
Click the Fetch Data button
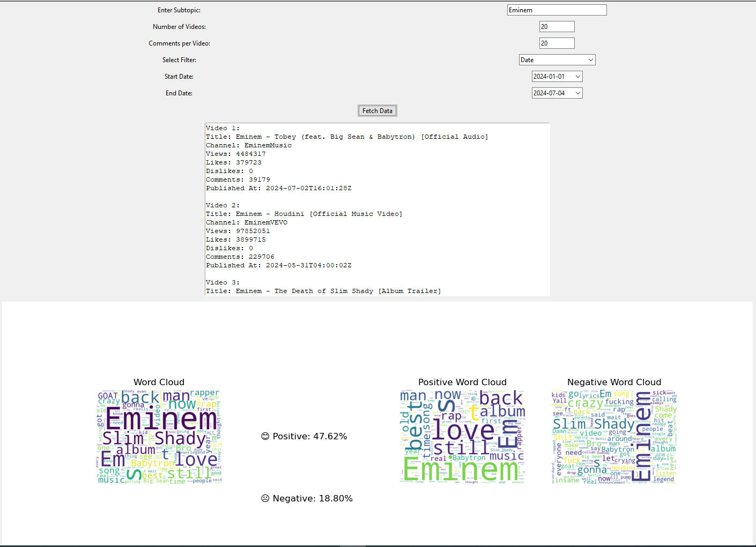point(377,111)
